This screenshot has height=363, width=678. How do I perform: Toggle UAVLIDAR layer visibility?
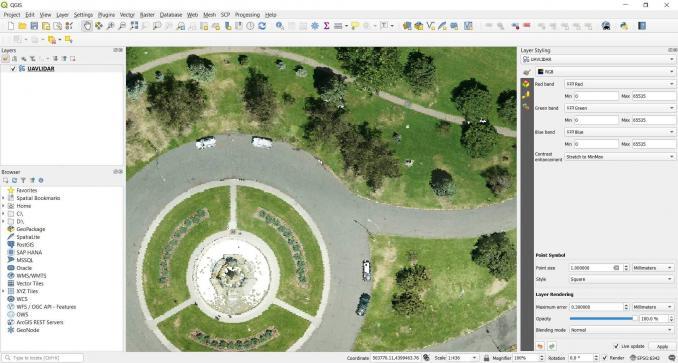13,68
